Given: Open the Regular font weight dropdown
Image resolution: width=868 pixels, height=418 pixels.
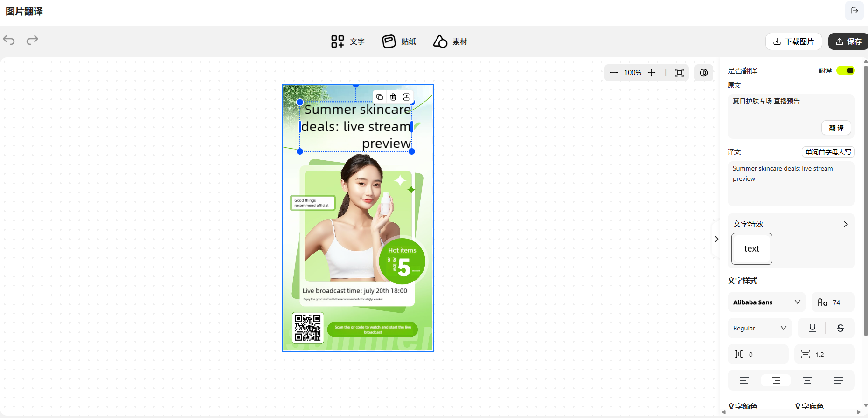Looking at the screenshot, I should point(759,328).
